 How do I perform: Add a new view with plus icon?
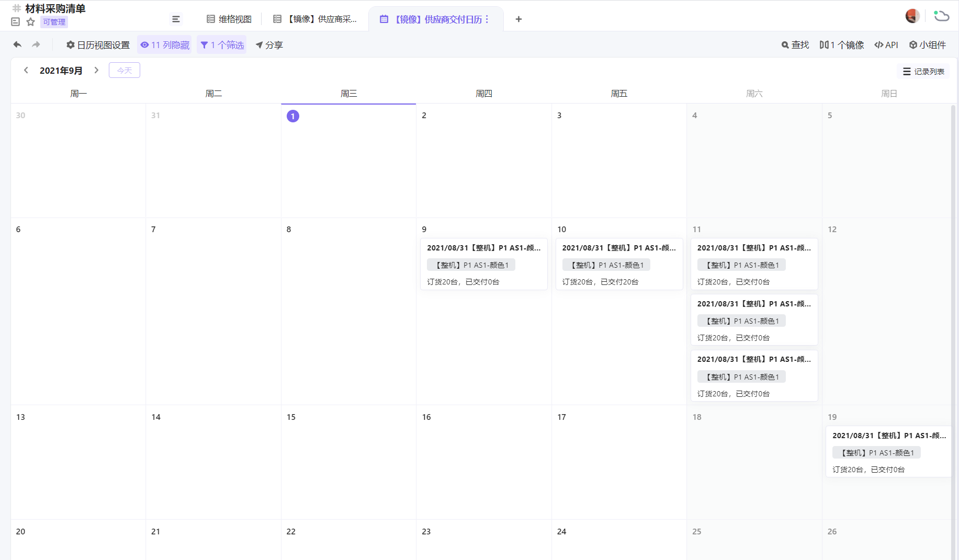click(518, 19)
